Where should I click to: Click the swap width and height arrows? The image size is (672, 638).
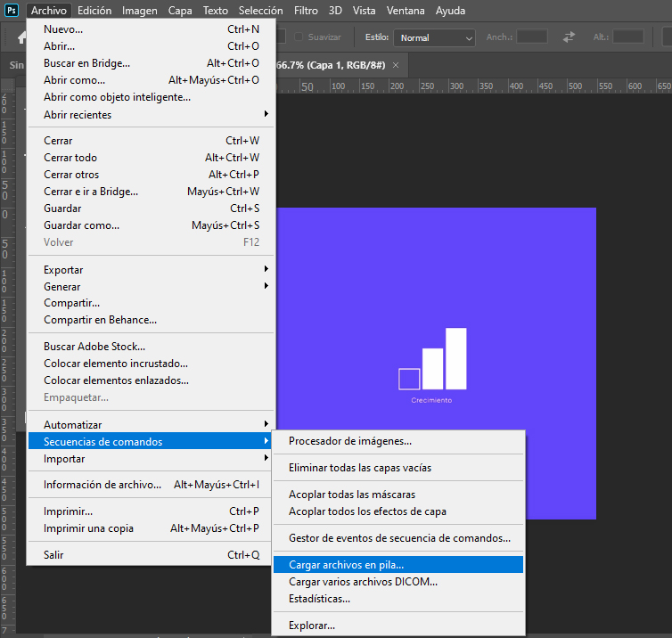[569, 37]
